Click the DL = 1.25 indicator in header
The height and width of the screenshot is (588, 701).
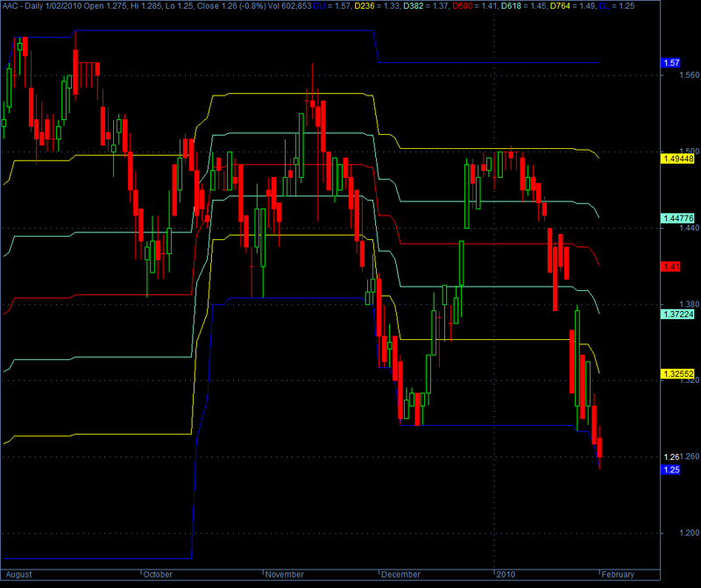click(x=617, y=6)
